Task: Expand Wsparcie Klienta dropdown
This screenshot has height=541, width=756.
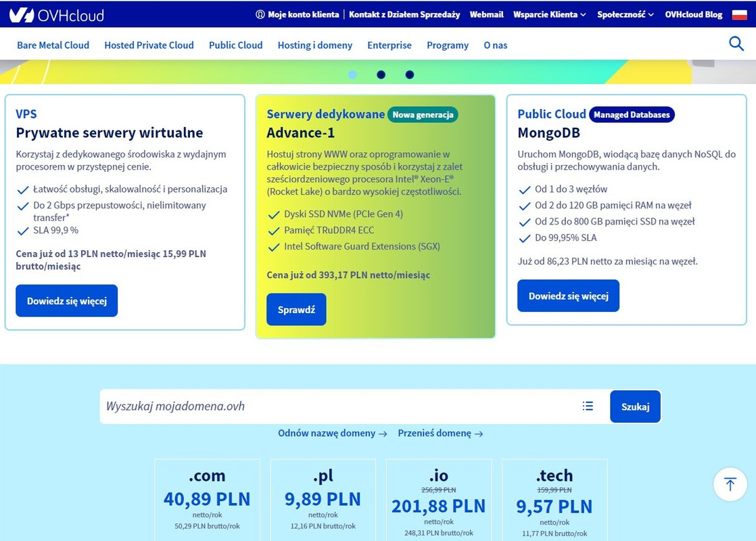Action: click(549, 14)
